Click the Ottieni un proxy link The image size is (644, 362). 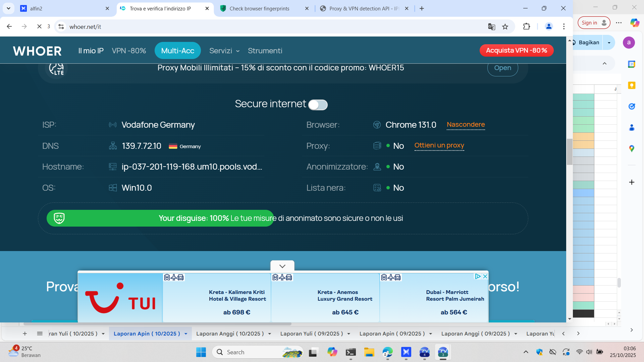click(439, 145)
